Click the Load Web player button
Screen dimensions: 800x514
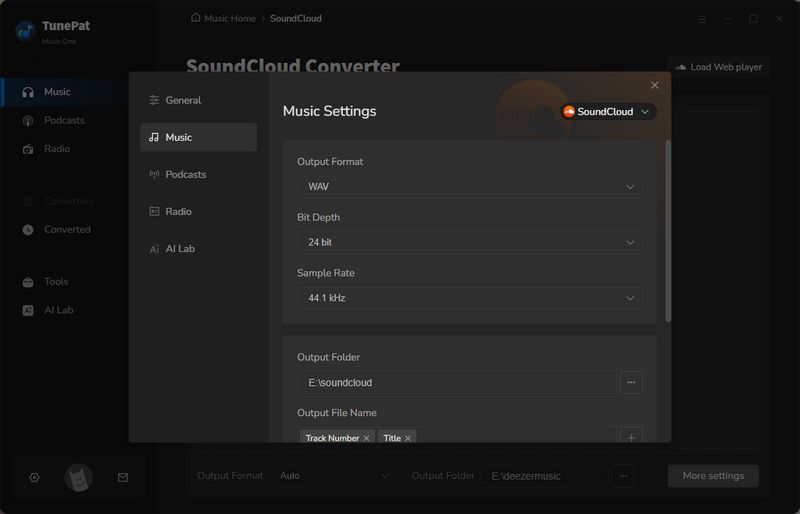(718, 67)
